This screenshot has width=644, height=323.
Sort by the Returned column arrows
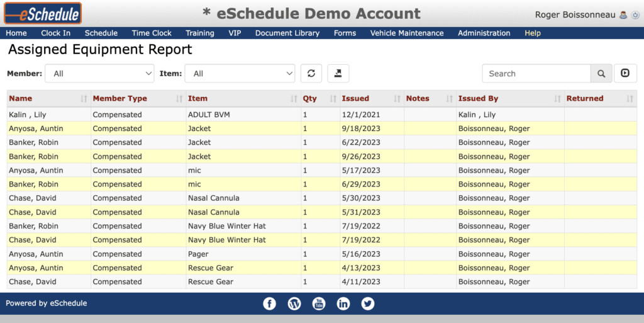point(630,99)
